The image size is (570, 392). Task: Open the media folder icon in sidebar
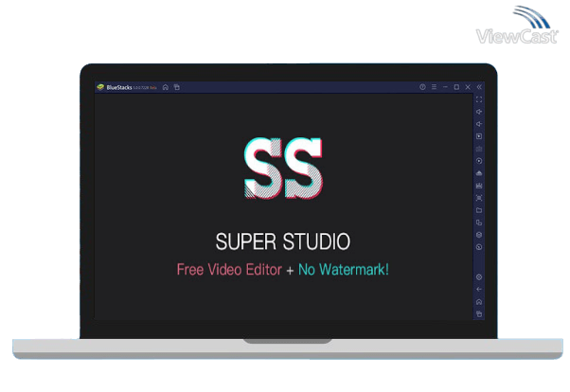(x=479, y=210)
